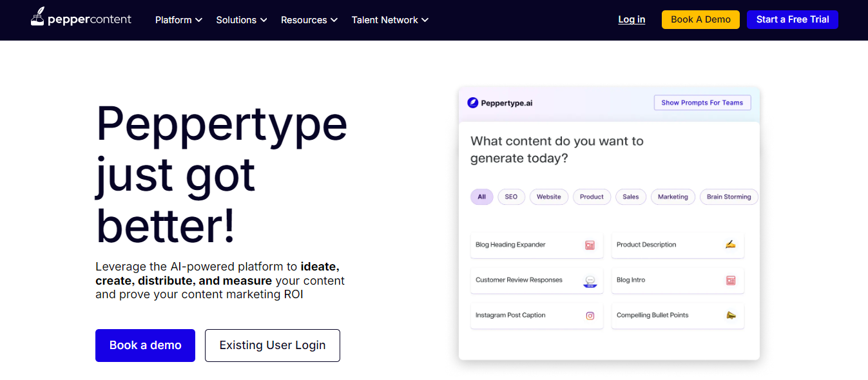Click the Peppertype.ai logo icon
The height and width of the screenshot is (380, 868).
pyautogui.click(x=473, y=102)
